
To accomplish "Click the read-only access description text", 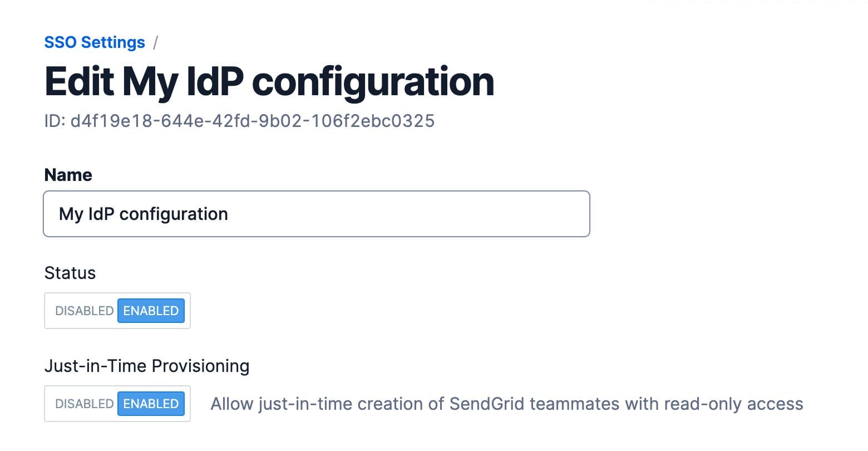I will tap(506, 404).
